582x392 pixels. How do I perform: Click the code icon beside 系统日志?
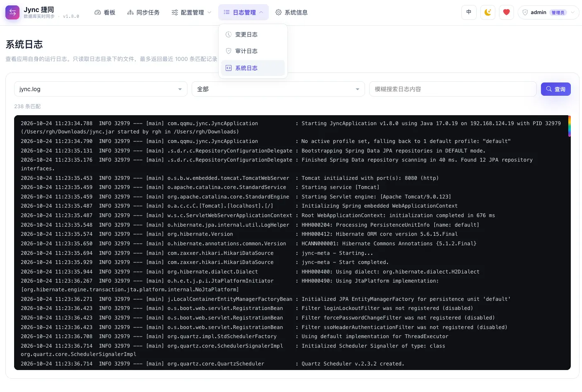pyautogui.click(x=229, y=68)
